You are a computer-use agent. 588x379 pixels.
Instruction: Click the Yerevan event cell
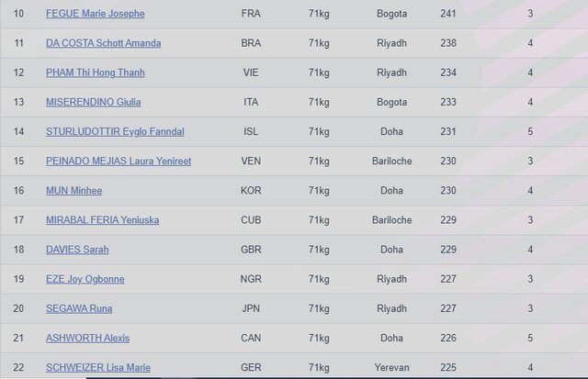(x=392, y=367)
